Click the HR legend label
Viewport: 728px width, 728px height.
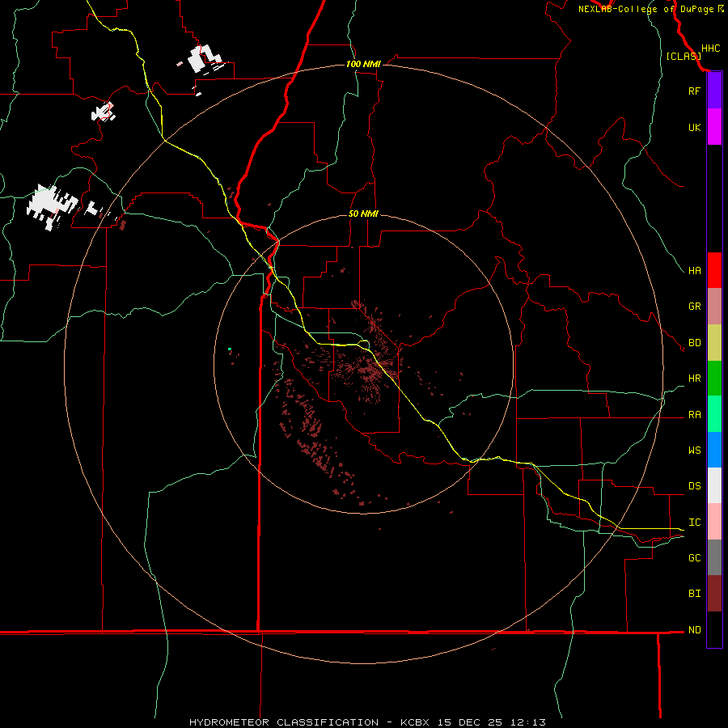point(694,379)
